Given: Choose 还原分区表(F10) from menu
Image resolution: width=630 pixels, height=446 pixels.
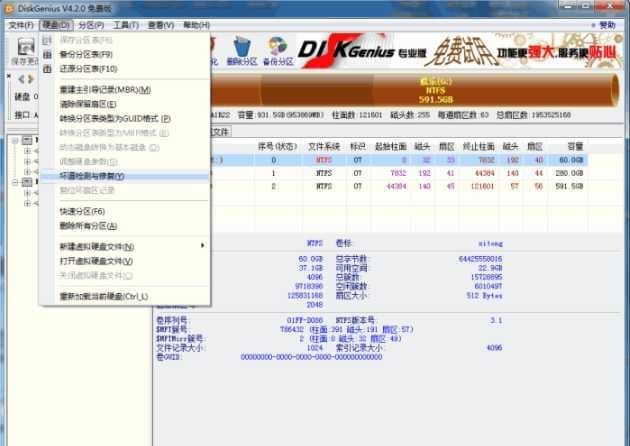Looking at the screenshot, I should (x=125, y=69).
